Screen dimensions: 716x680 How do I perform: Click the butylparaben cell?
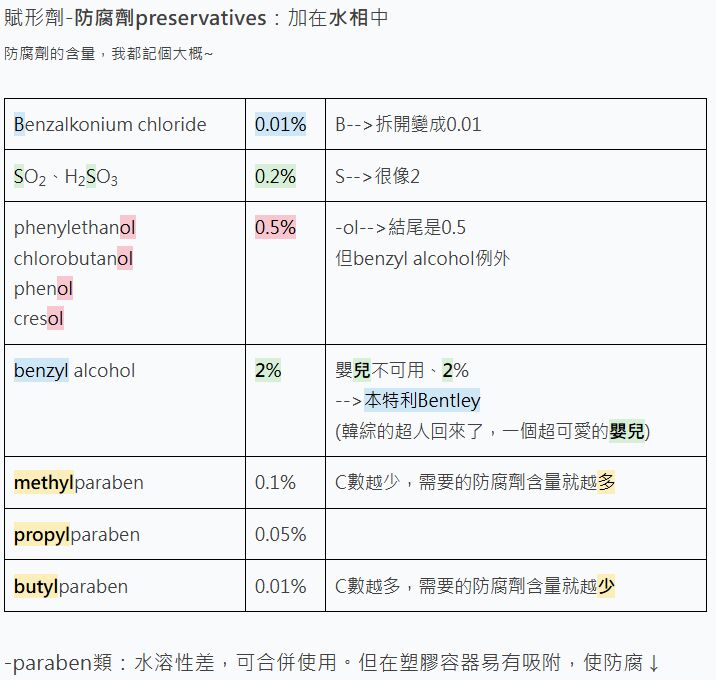click(71, 587)
